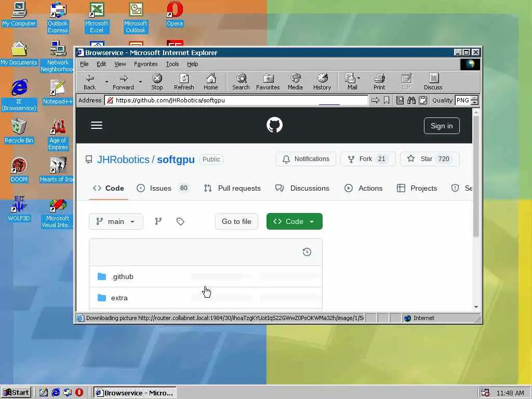
Task: Open the extra folder
Action: (x=119, y=298)
